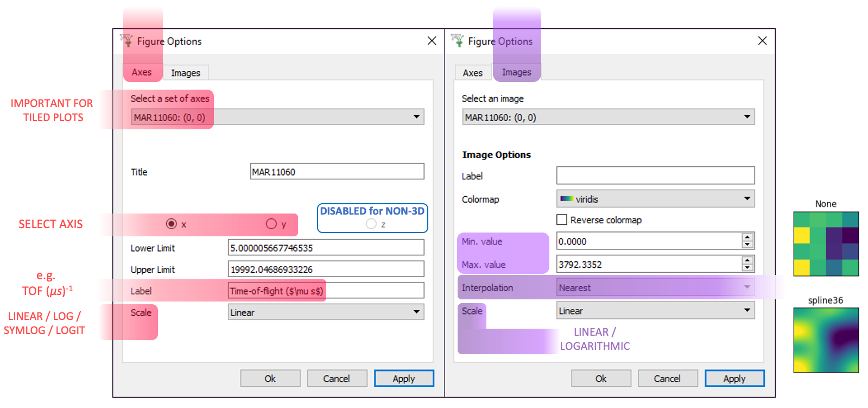Open the image Scale dropdown set to Linear
This screenshot has height=408, width=868.
(655, 310)
